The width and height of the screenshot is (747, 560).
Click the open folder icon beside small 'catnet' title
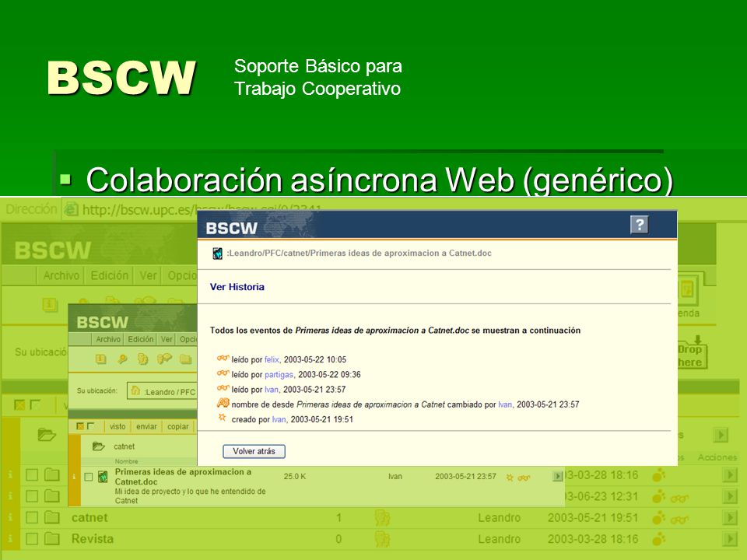[x=99, y=446]
